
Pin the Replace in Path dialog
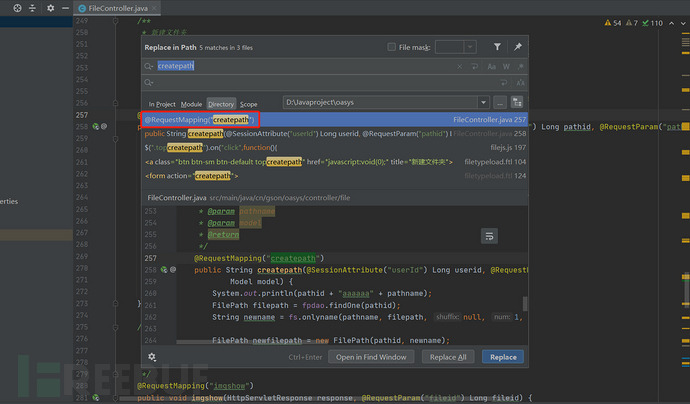point(517,47)
